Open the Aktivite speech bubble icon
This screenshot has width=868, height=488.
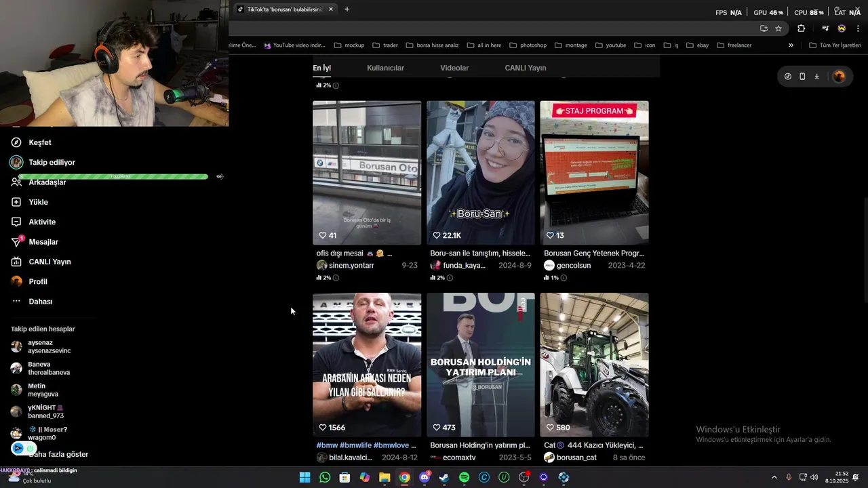point(16,222)
